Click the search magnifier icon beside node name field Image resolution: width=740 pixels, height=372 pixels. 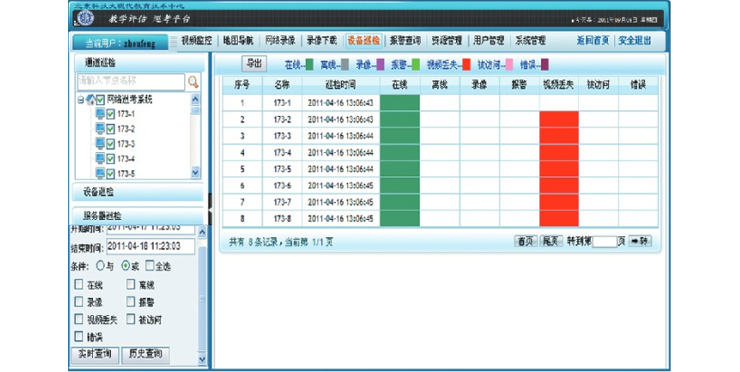point(193,82)
